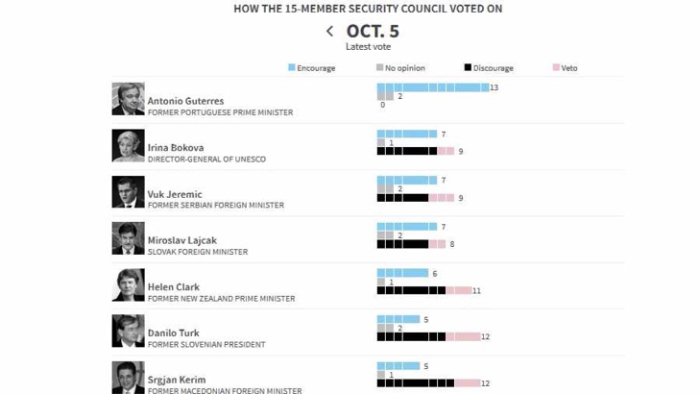
Task: Select Danilo Turk portrait thumbnail
Action: [x=128, y=331]
